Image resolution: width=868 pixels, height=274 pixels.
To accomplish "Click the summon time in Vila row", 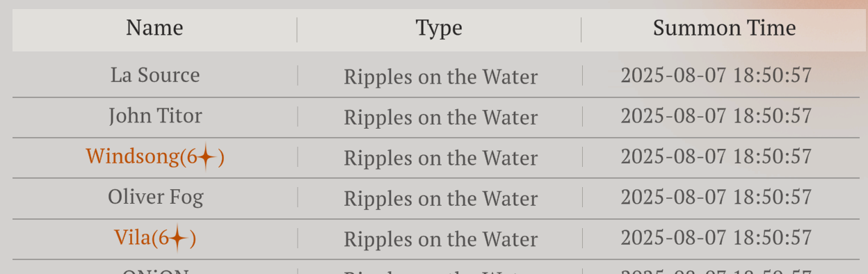I will (x=716, y=238).
